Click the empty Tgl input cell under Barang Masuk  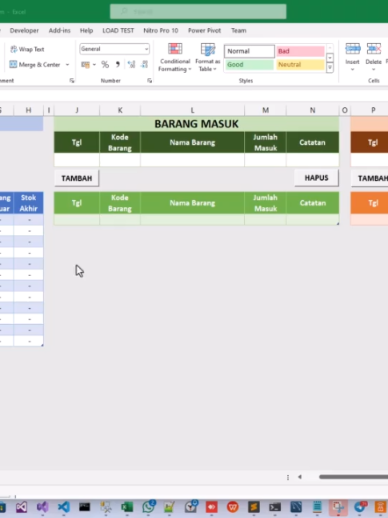pyautogui.click(x=77, y=160)
